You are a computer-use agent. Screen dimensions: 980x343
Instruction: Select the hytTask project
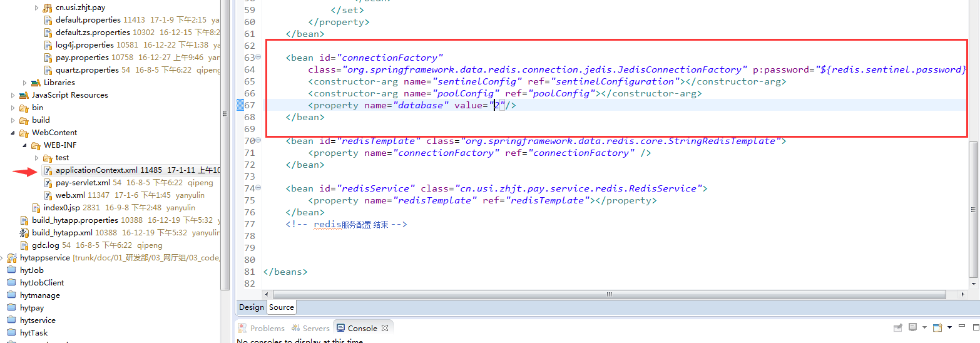coord(34,333)
